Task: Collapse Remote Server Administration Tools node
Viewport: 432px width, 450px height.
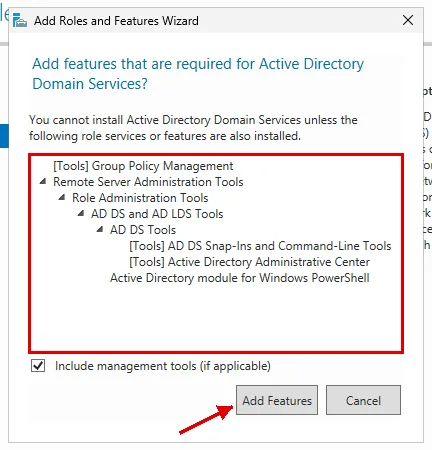Action: (43, 181)
